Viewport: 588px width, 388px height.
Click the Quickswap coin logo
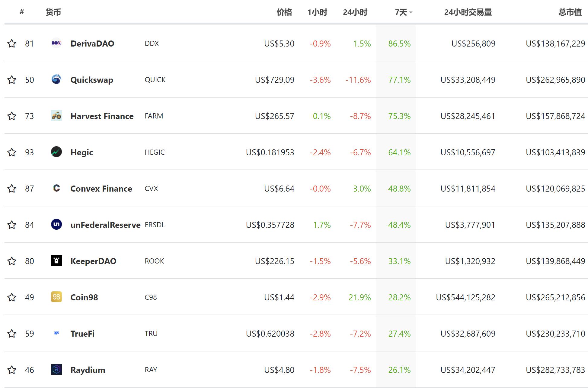coord(56,79)
